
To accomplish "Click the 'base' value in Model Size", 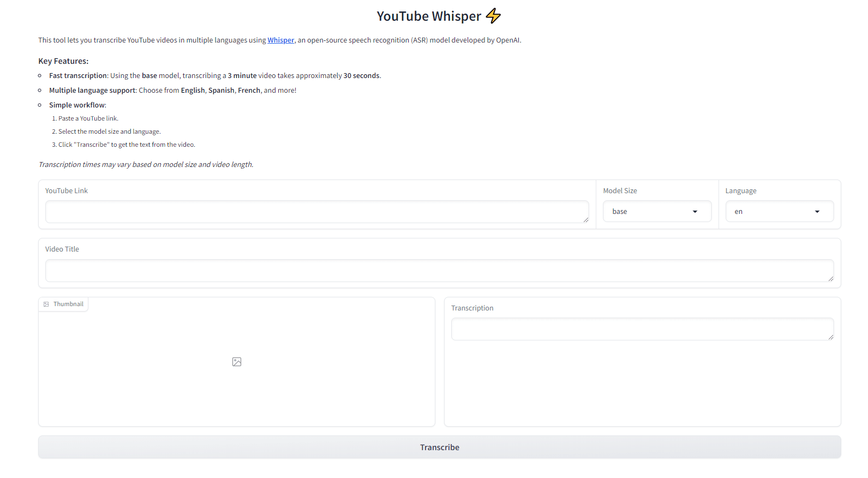I will [620, 212].
